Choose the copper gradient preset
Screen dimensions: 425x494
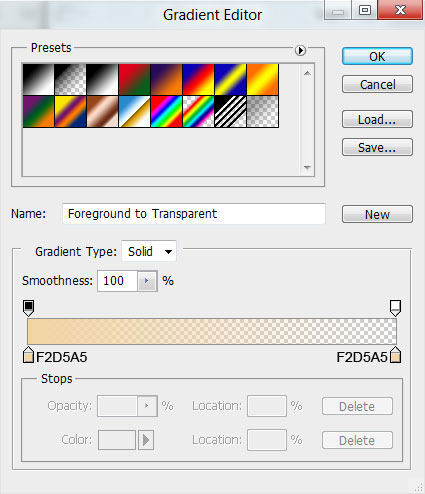coord(102,111)
